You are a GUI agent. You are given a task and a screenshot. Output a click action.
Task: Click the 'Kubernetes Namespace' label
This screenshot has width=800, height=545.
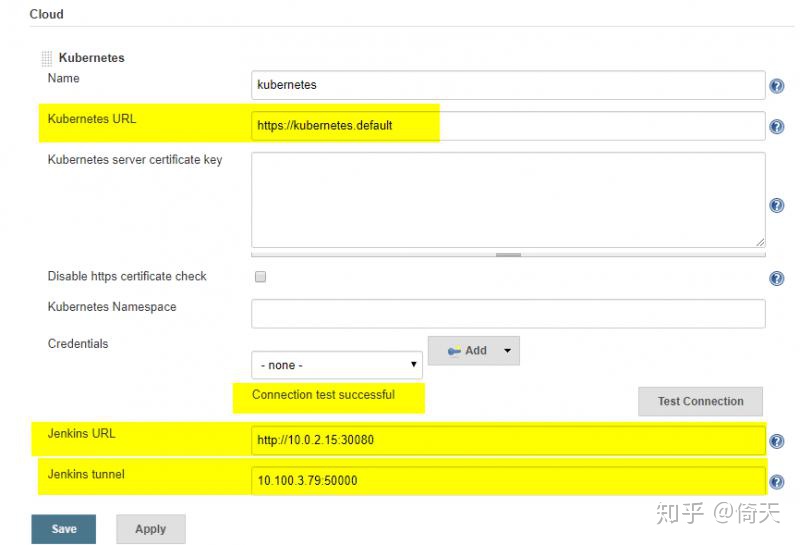(x=112, y=307)
